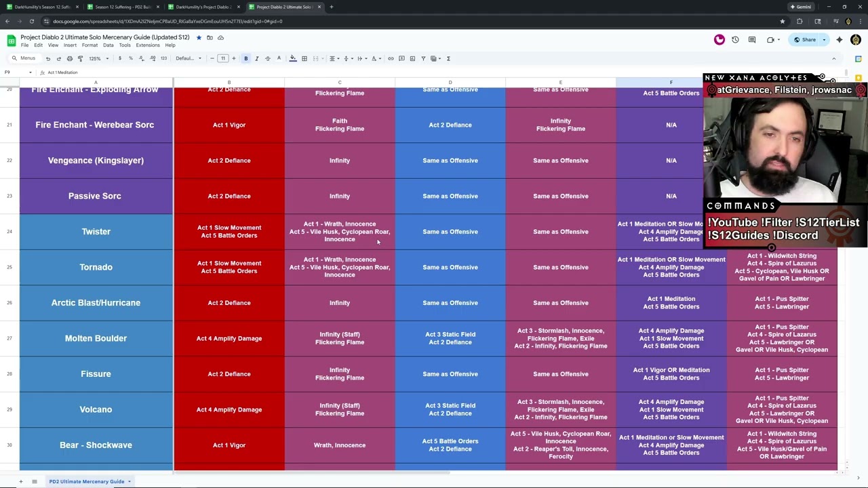Open PD2 Ultimate Mercenary Guide tab menu

[129, 481]
